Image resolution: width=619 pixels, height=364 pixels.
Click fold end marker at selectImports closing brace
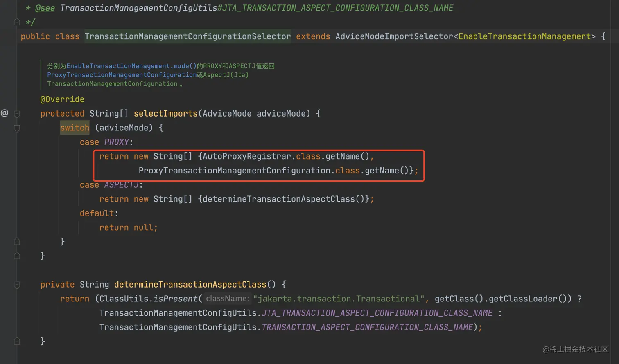coord(17,256)
